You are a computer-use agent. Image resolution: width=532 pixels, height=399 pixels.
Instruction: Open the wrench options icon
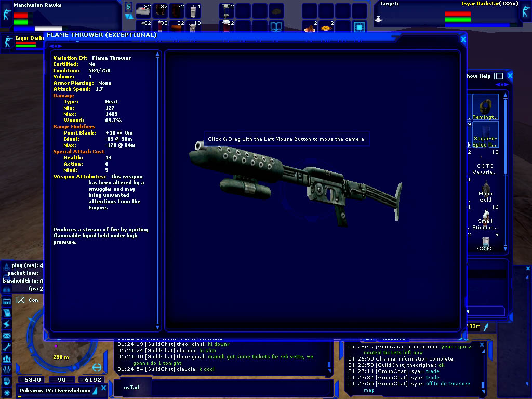(7, 347)
